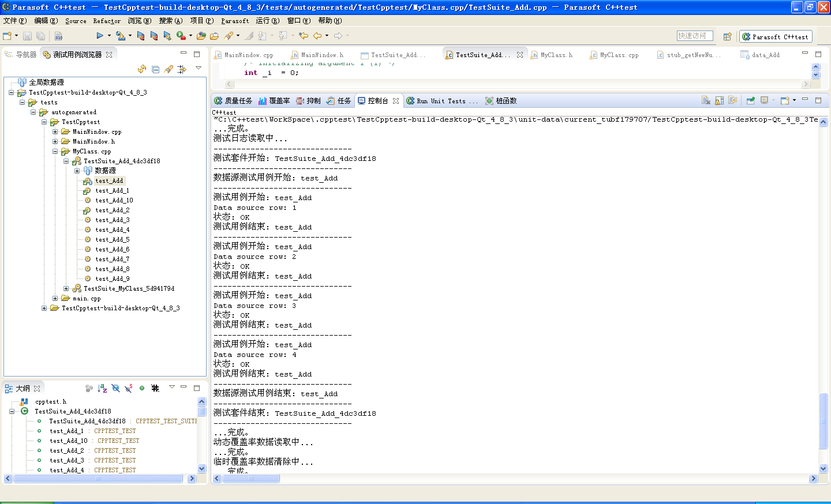Open run tests dropdown arrow

tap(108, 36)
